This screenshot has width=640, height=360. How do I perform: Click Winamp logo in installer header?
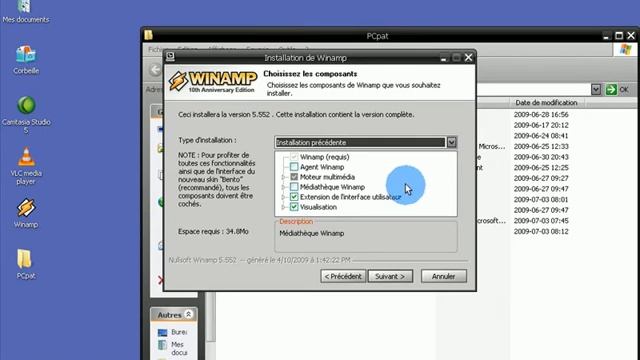pyautogui.click(x=213, y=81)
